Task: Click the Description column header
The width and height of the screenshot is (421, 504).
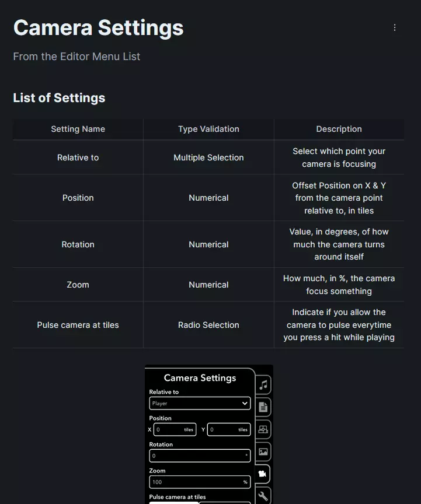Action: (x=339, y=129)
